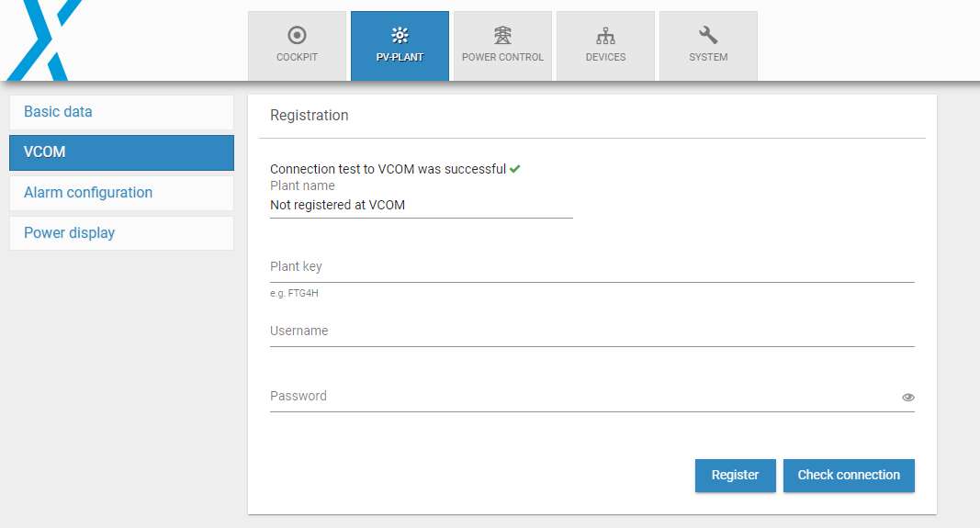Click the Devices network tree icon
This screenshot has height=528, width=980.
[x=605, y=36]
